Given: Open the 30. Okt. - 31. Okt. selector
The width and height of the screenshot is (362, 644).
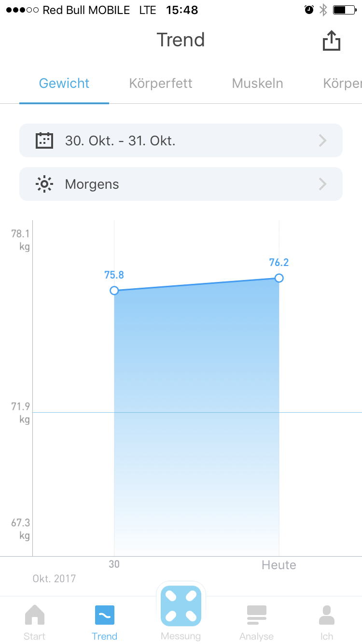Looking at the screenshot, I should [181, 140].
